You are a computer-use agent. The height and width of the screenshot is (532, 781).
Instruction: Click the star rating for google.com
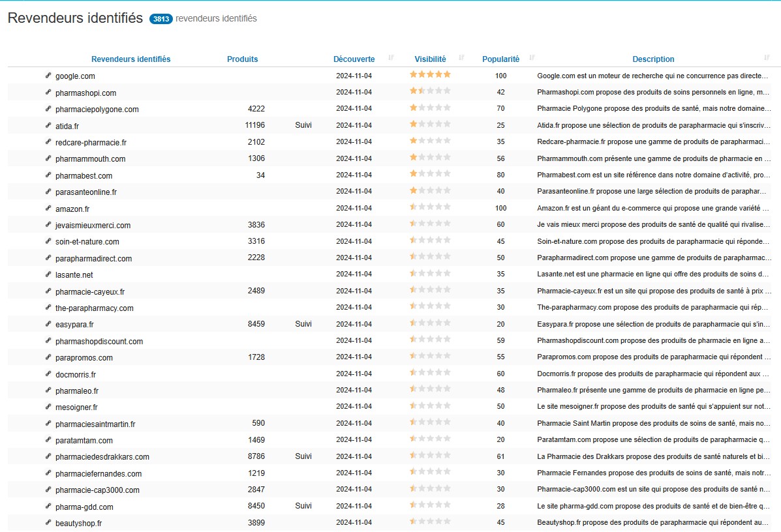[x=431, y=74]
